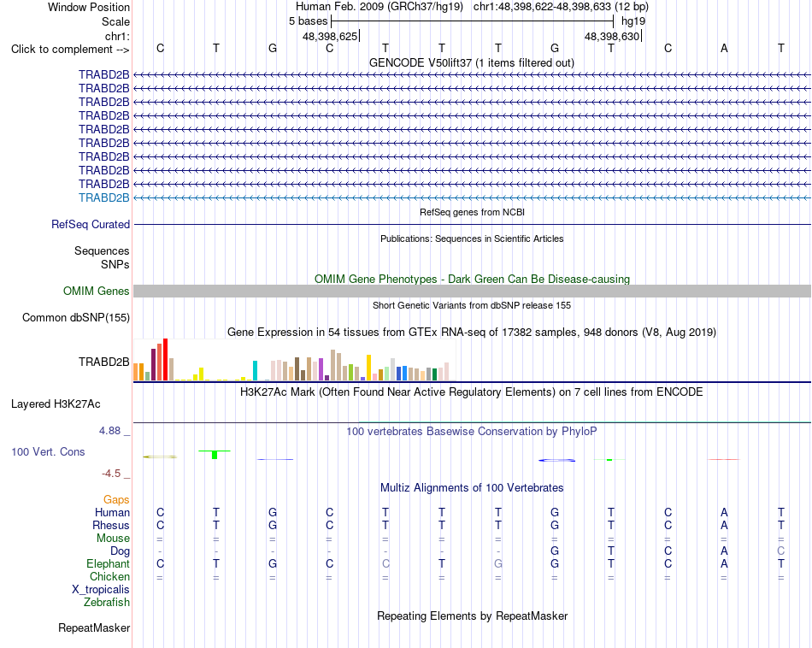
Task: Click the "RefSeq genes from NCBI" title
Action: [x=473, y=212]
